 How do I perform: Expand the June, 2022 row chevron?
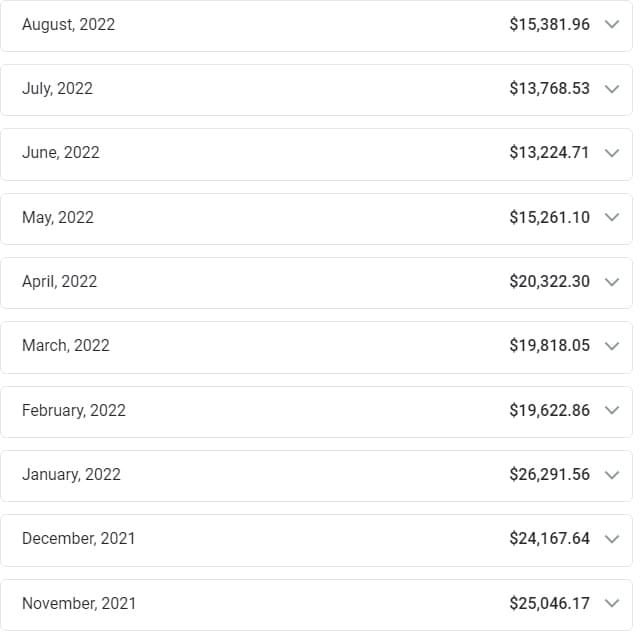coord(613,153)
